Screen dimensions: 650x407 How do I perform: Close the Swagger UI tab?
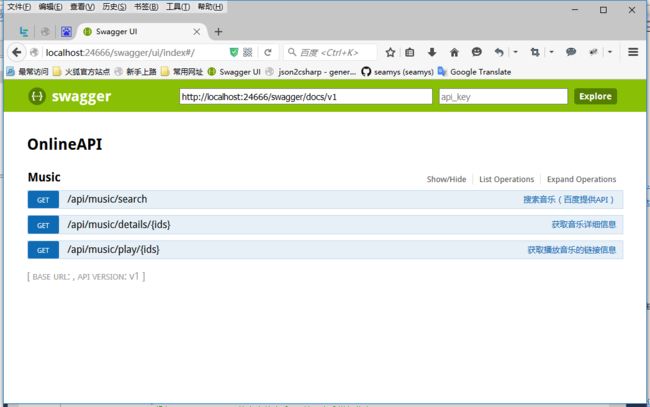point(196,31)
